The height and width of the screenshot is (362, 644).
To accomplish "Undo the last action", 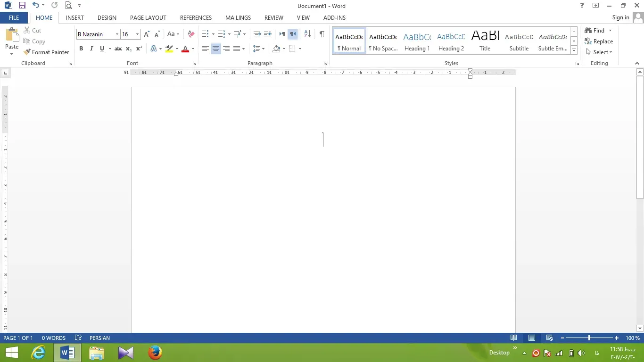I will (x=35, y=6).
